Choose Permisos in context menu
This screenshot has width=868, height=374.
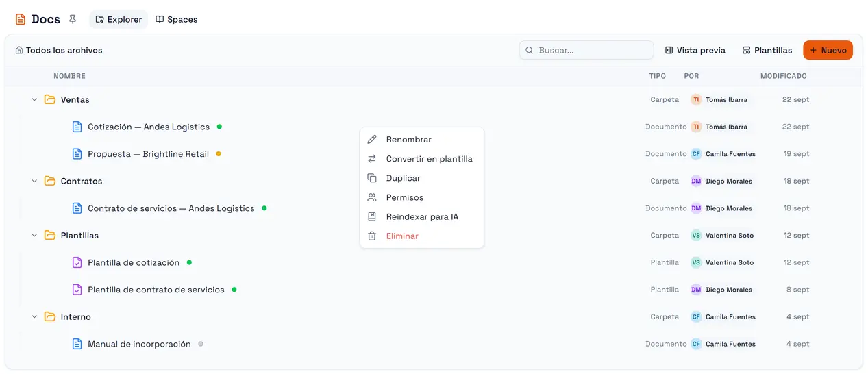click(x=422, y=197)
